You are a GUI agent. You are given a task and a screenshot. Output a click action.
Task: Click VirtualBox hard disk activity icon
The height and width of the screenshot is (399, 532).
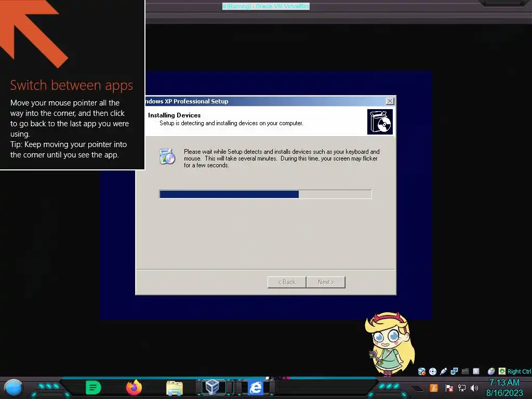422,371
